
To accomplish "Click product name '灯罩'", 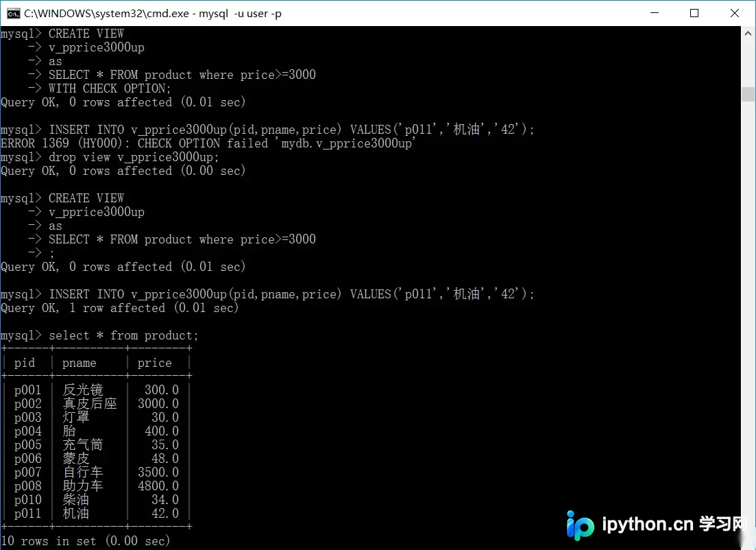I will (x=75, y=418).
